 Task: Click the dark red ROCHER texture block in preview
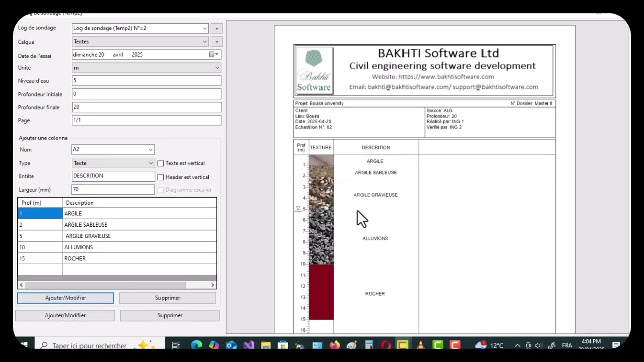pyautogui.click(x=321, y=292)
